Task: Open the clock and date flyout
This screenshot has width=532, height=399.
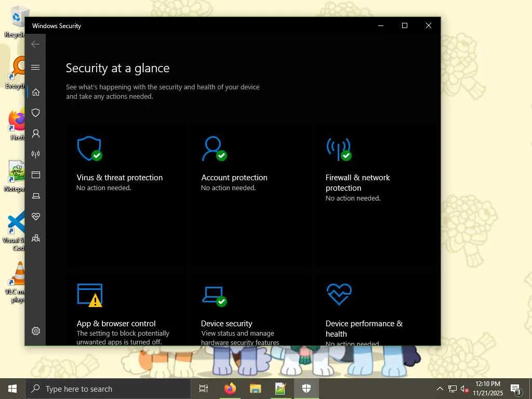Action: point(487,389)
